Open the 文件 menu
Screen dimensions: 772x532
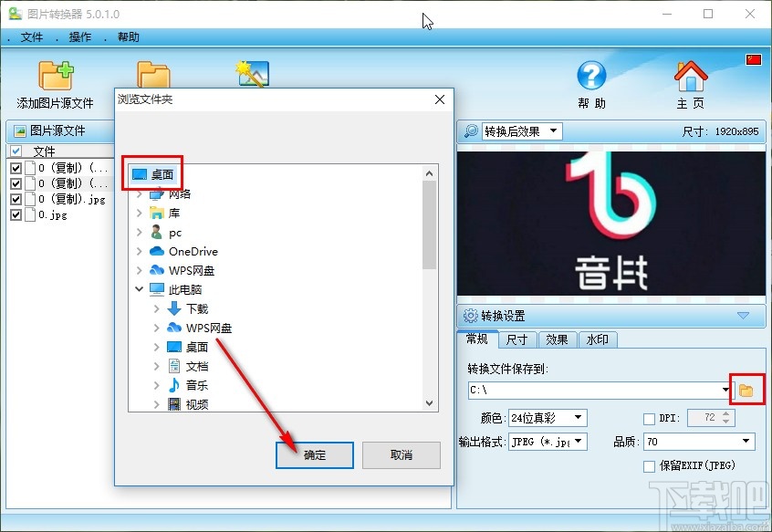point(31,37)
